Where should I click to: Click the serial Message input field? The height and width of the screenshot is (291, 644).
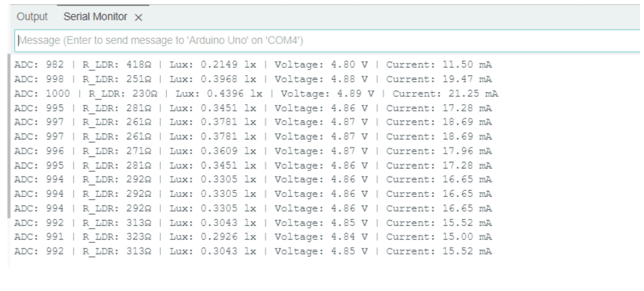tap(324, 41)
